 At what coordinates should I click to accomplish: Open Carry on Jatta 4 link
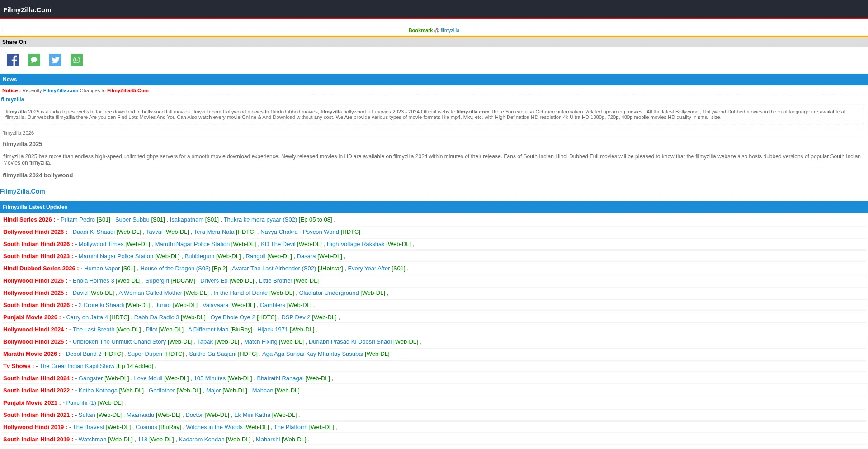(x=87, y=317)
